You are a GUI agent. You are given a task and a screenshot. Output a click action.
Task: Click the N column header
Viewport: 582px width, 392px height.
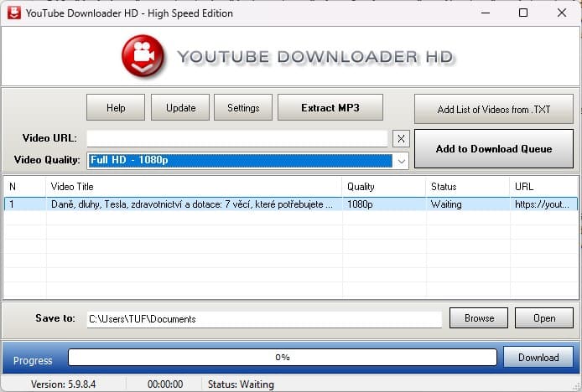[24, 187]
